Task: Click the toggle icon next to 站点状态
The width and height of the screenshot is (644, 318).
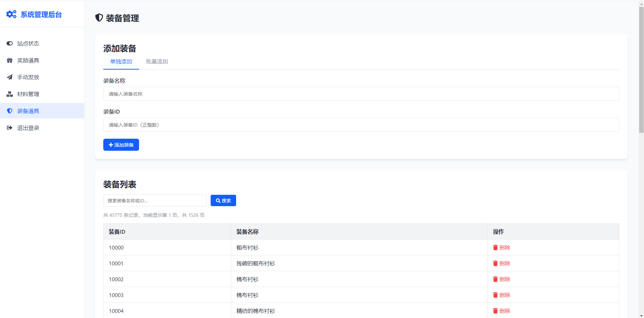Action: click(x=10, y=43)
